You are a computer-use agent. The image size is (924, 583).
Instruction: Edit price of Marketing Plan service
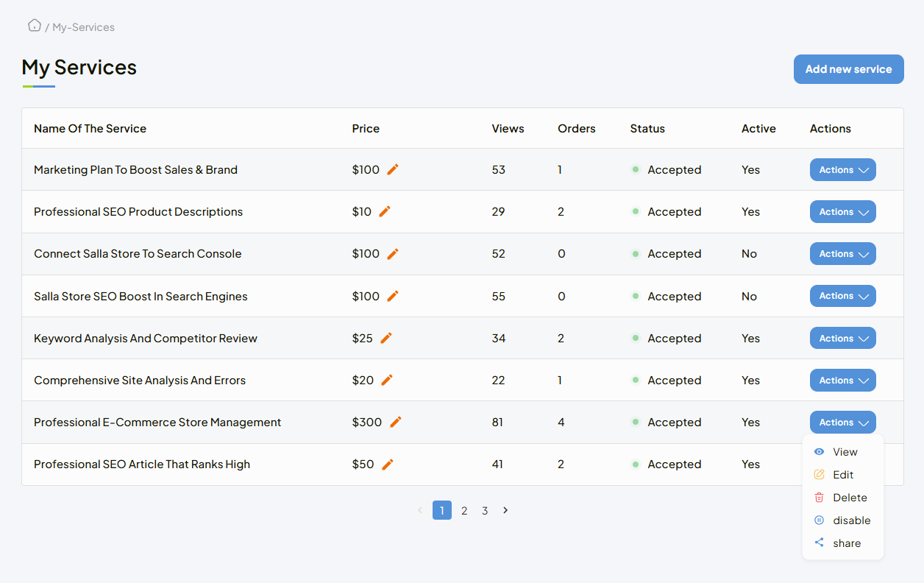tap(393, 169)
